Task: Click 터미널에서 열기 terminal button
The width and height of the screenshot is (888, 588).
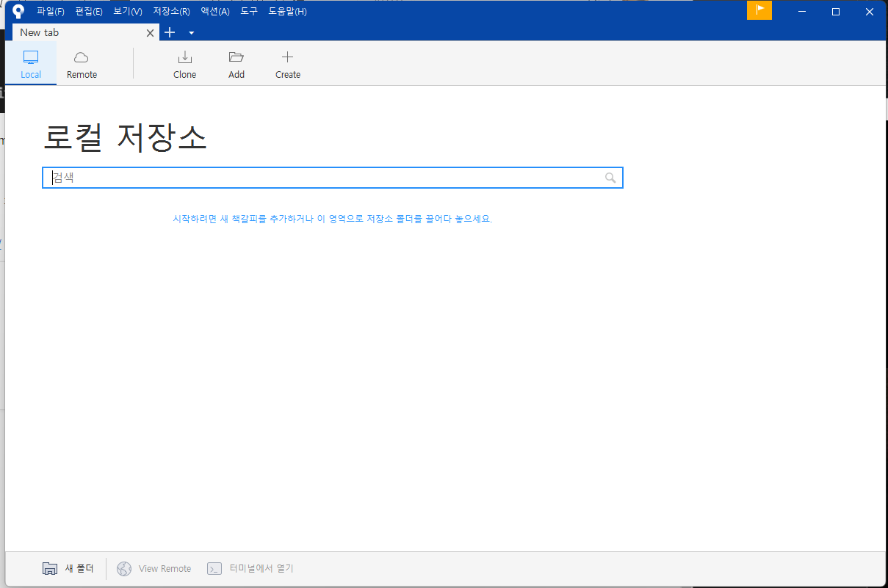Action: (250, 568)
